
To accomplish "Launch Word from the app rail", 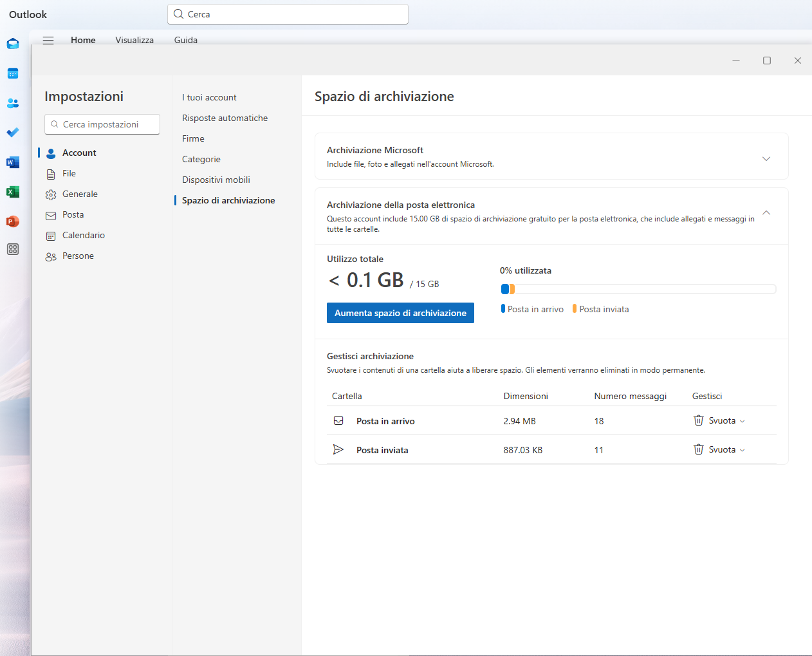I will point(13,162).
